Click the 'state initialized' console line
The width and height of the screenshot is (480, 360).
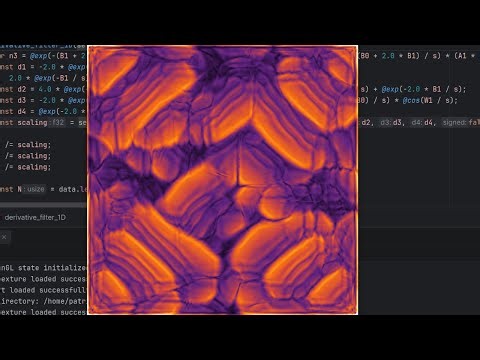click(x=43, y=268)
